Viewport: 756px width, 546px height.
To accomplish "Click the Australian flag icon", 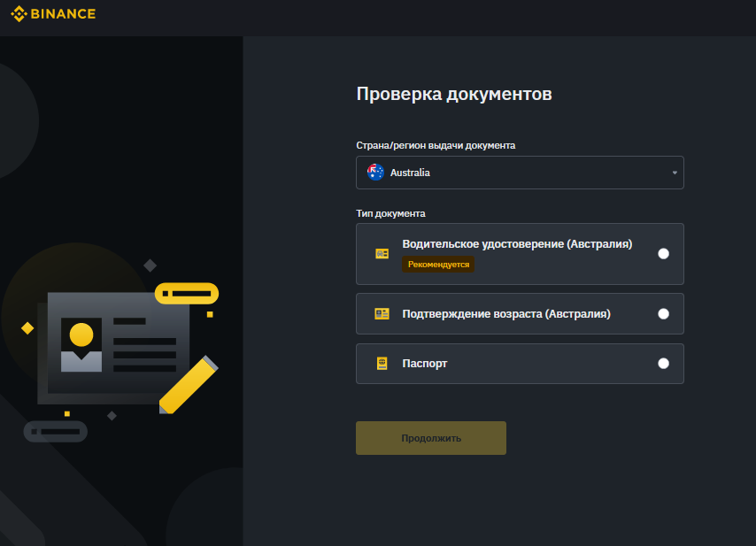I will pyautogui.click(x=375, y=172).
